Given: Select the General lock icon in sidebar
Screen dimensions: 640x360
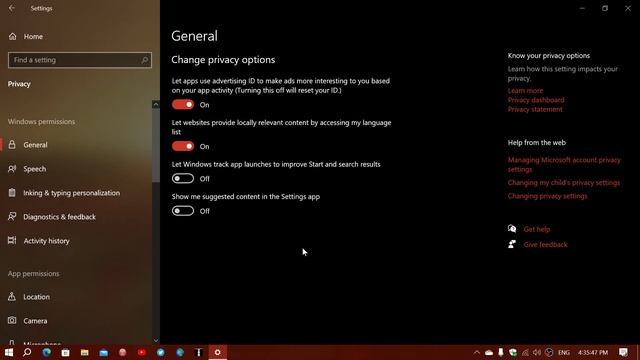Looking at the screenshot, I should 12,144.
